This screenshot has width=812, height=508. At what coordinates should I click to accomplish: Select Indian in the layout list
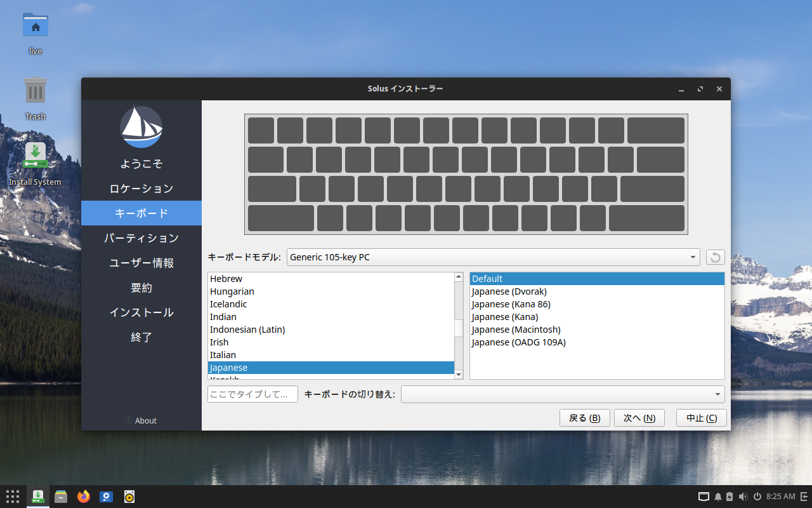tap(331, 317)
